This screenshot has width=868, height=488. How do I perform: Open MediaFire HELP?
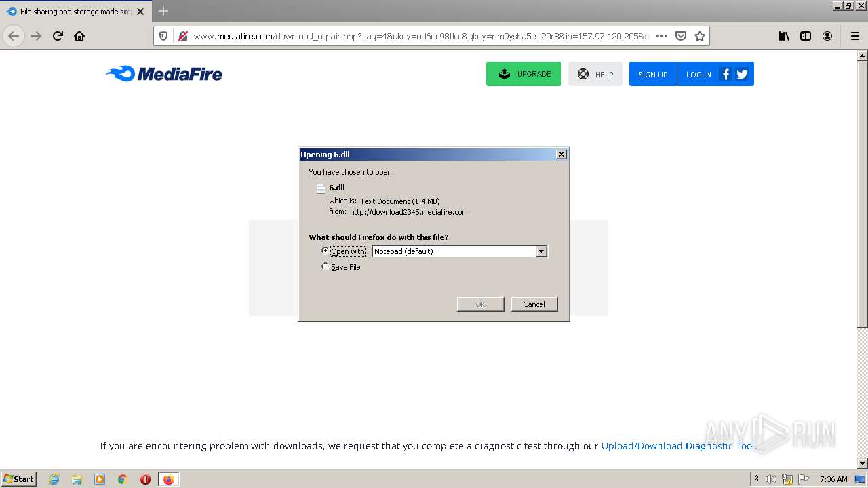point(595,74)
